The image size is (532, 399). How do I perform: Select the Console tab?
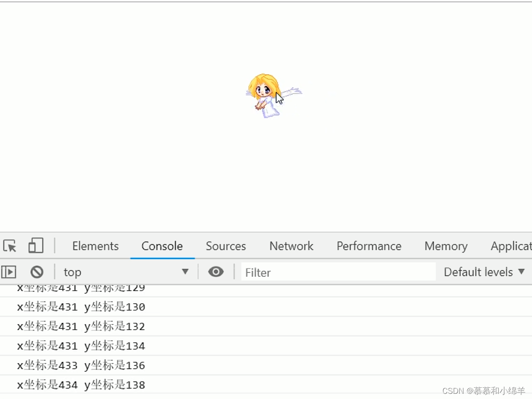click(x=162, y=246)
